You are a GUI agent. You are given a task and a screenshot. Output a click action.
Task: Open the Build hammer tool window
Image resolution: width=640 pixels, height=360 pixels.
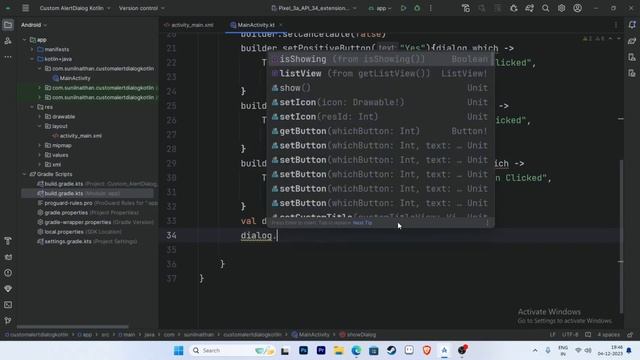point(8,241)
